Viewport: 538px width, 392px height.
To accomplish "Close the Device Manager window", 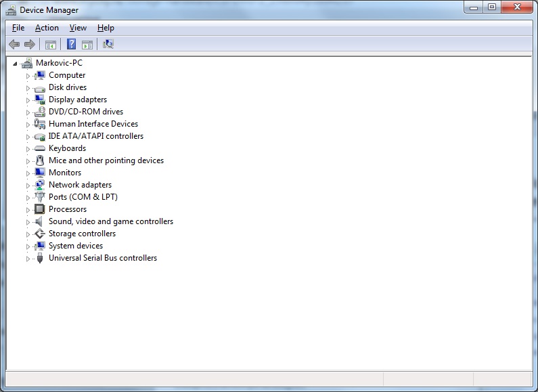I will 517,7.
